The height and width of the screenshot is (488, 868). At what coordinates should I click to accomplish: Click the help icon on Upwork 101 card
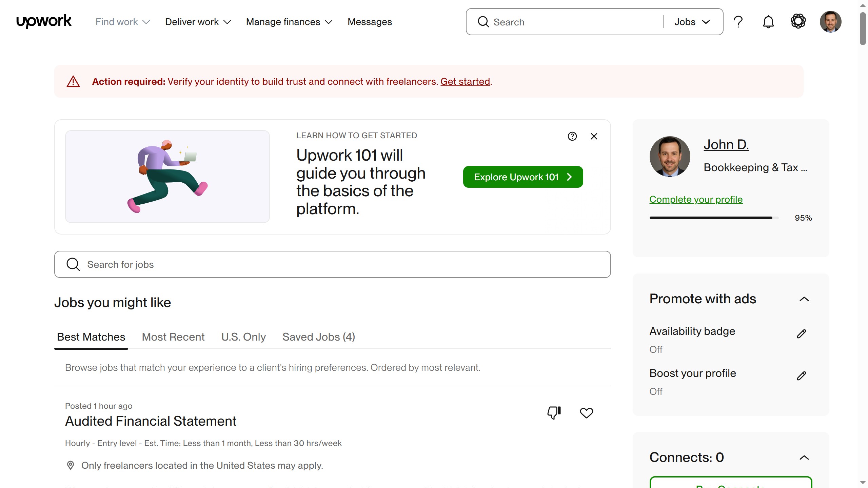coord(572,136)
